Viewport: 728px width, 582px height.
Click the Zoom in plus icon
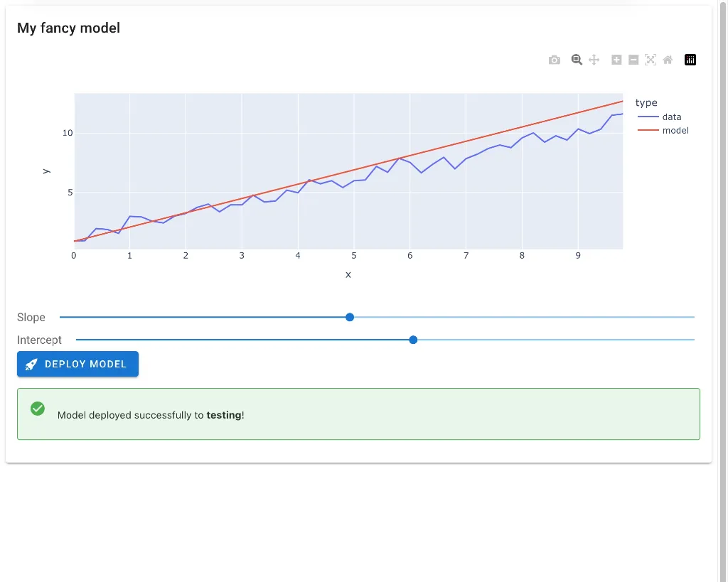(616, 60)
